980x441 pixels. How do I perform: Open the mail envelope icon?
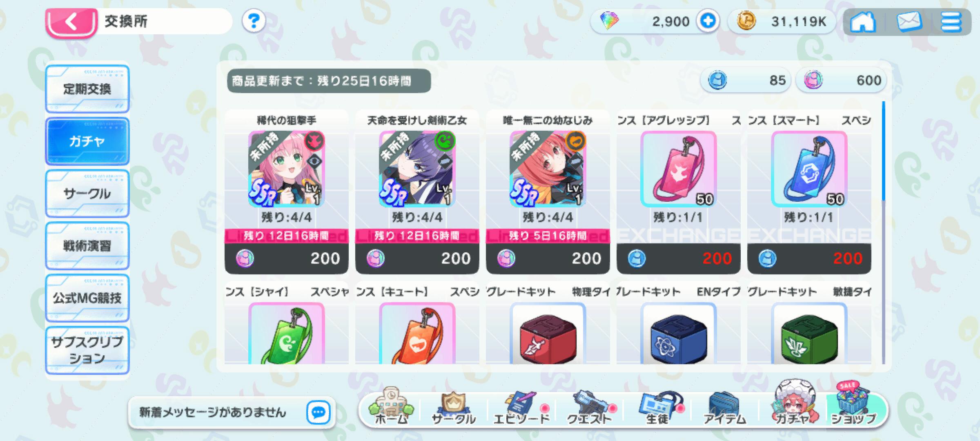point(909,21)
